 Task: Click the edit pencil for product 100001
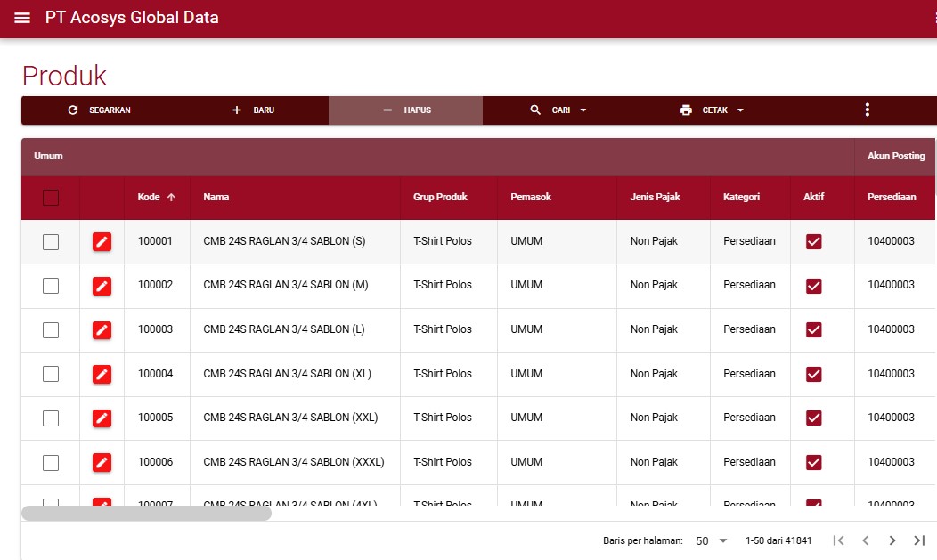[102, 241]
